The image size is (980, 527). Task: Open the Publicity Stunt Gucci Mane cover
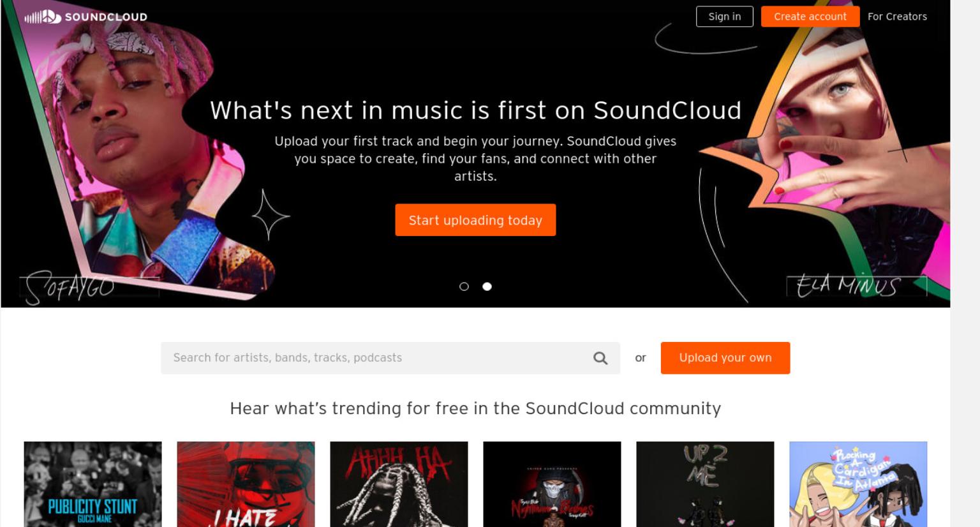(x=93, y=484)
